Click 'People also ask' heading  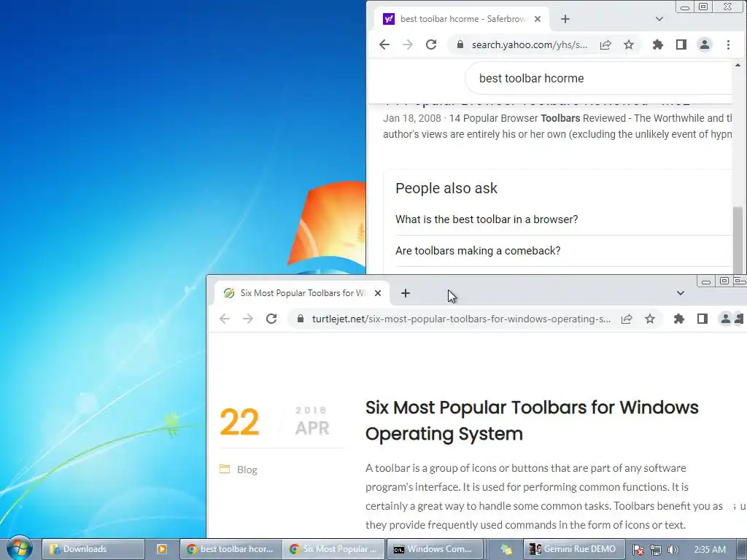[446, 189]
